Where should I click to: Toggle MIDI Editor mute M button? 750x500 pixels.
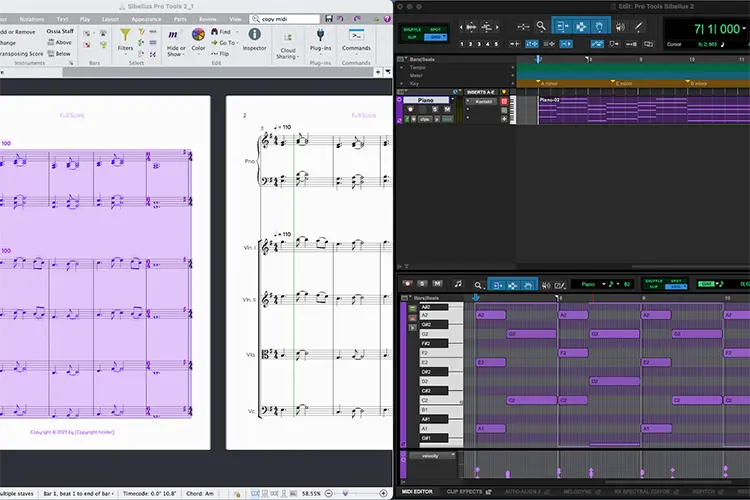(437, 284)
